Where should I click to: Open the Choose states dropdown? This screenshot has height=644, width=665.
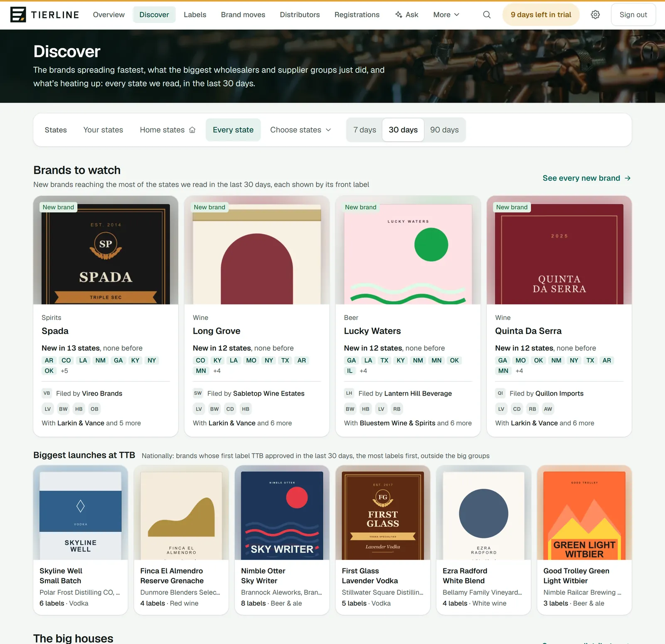coord(300,130)
